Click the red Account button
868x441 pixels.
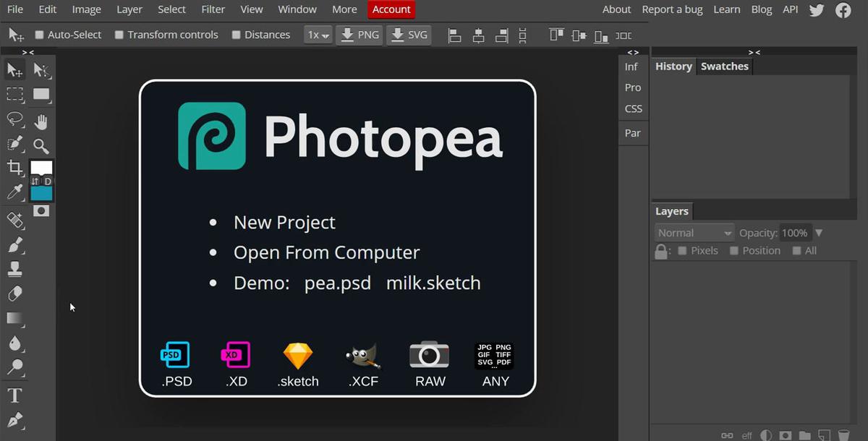(x=391, y=9)
